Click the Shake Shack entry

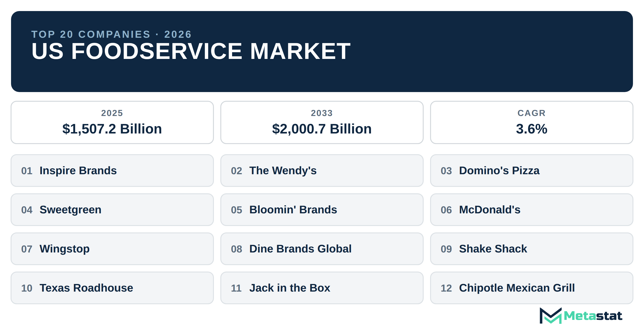tap(532, 249)
